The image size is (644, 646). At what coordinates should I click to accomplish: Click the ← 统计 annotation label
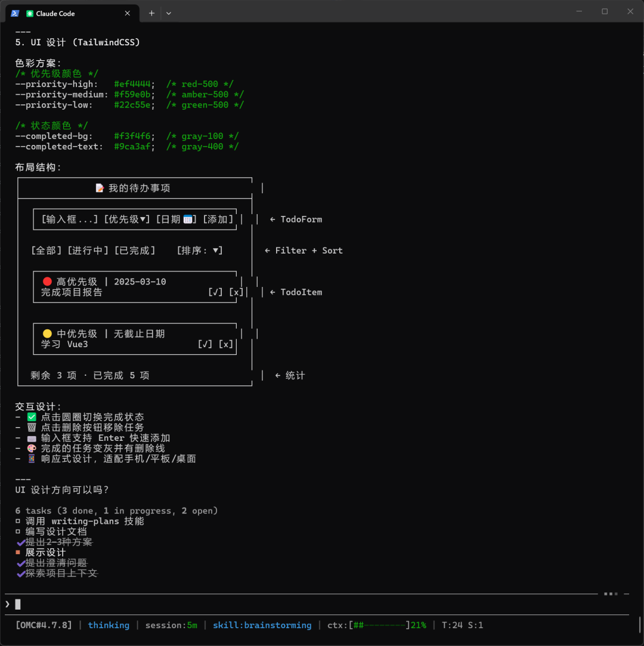coord(290,375)
